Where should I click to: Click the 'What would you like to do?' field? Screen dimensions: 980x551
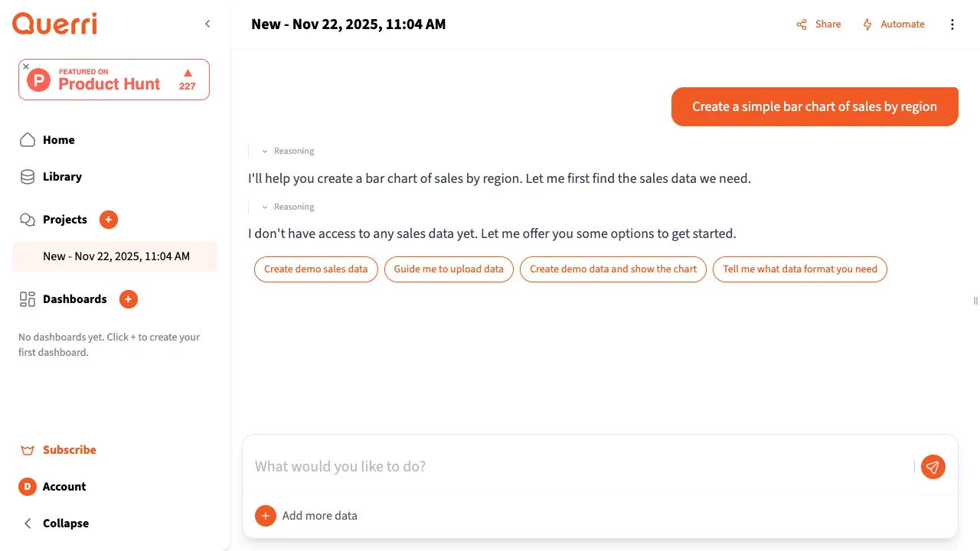582,467
